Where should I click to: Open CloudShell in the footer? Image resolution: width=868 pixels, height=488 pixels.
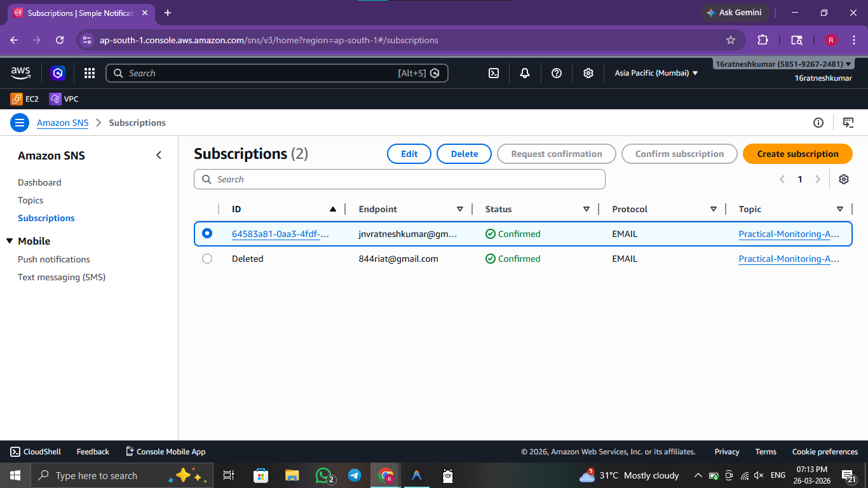point(36,452)
